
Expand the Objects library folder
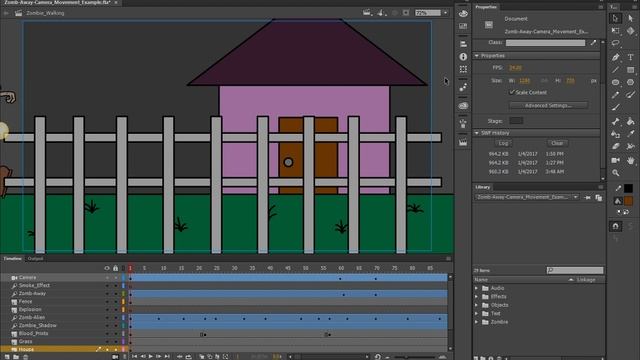(476, 305)
